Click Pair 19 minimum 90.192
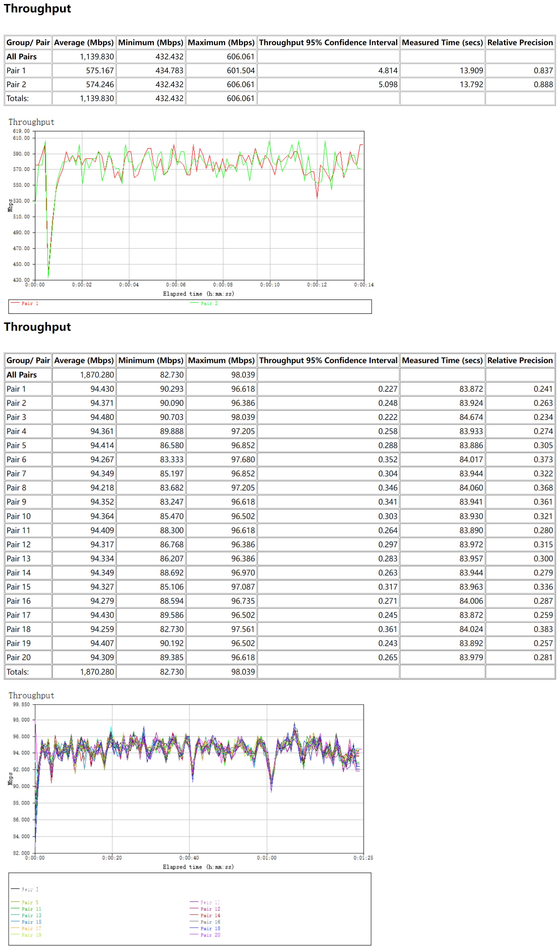Screen dimensions: 560x950 pos(172,644)
